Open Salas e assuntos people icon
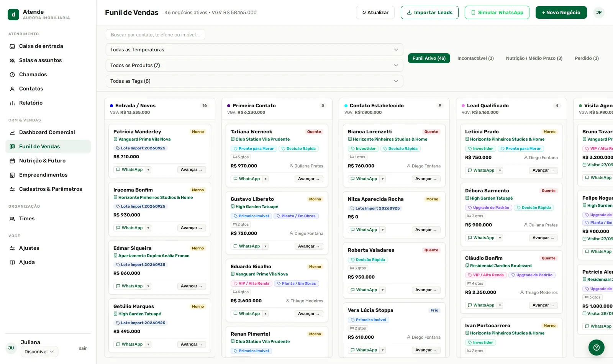613x364 pixels. (12, 61)
